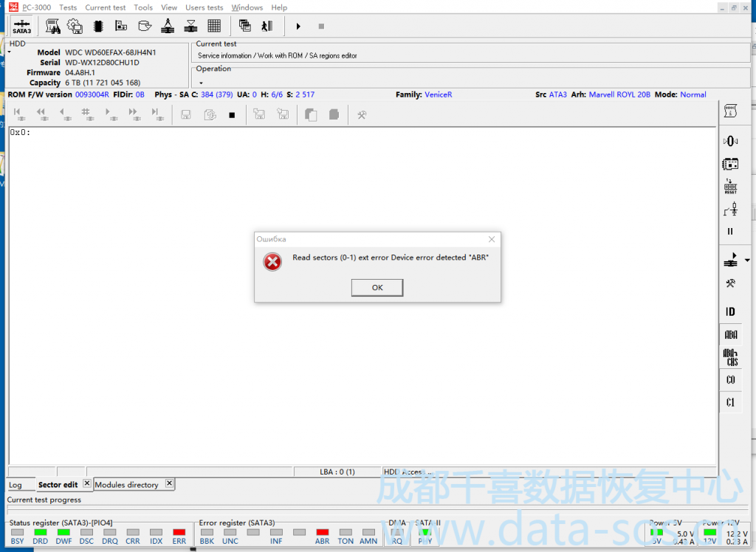The height and width of the screenshot is (552, 756).
Task: Click the Current test progress bar
Action: [x=362, y=509]
